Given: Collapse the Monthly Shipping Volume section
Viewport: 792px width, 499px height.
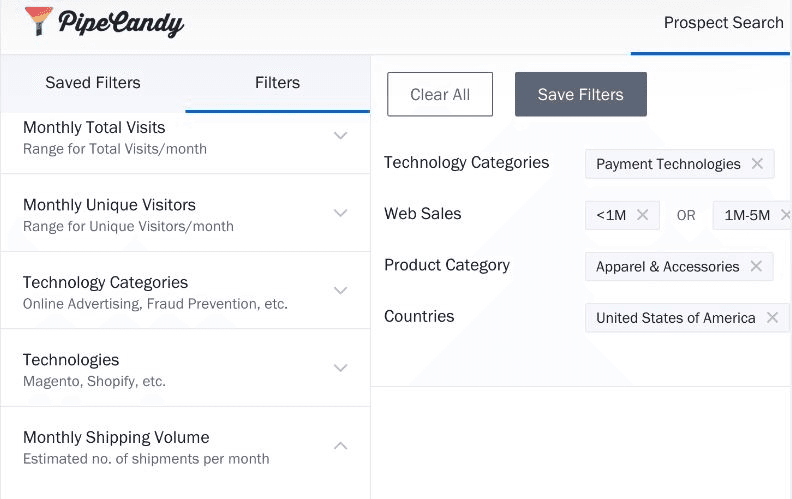Looking at the screenshot, I should [x=340, y=445].
